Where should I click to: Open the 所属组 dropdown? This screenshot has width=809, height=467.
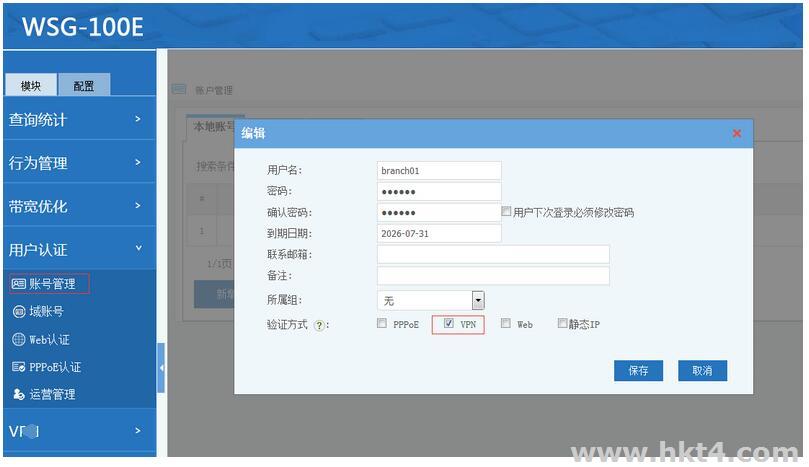pyautogui.click(x=478, y=300)
